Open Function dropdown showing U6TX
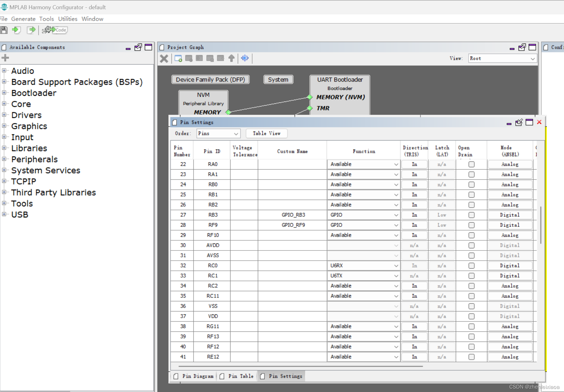Viewport: 564px width, 392px height. pos(364,276)
